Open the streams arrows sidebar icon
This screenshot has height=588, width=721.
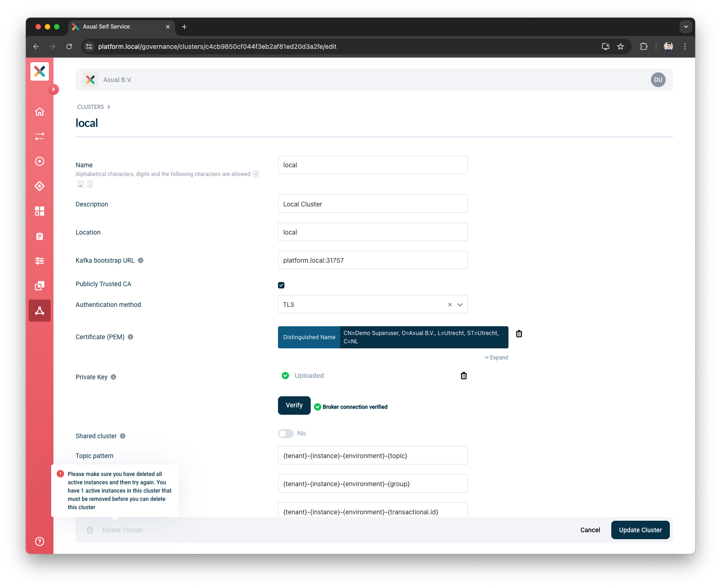[40, 136]
